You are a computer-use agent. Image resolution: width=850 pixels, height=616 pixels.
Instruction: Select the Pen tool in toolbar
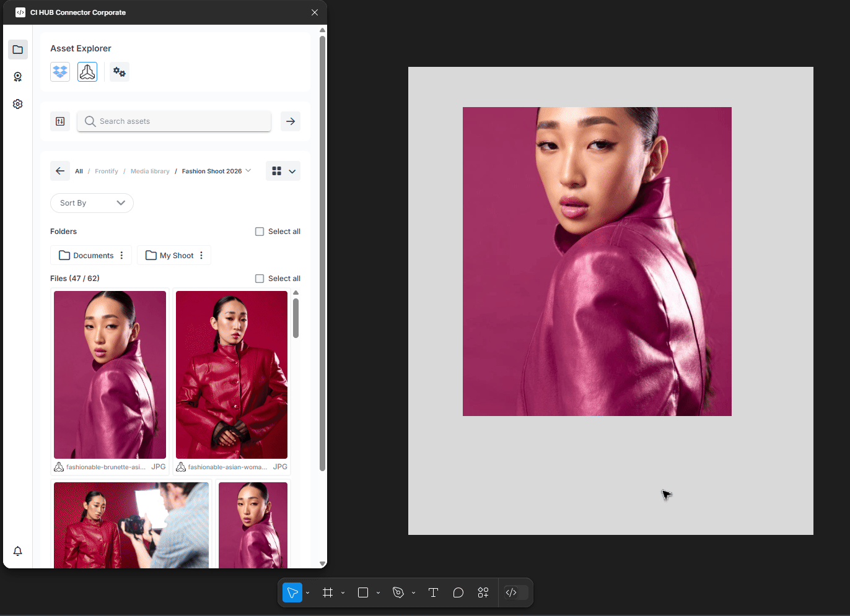click(398, 592)
